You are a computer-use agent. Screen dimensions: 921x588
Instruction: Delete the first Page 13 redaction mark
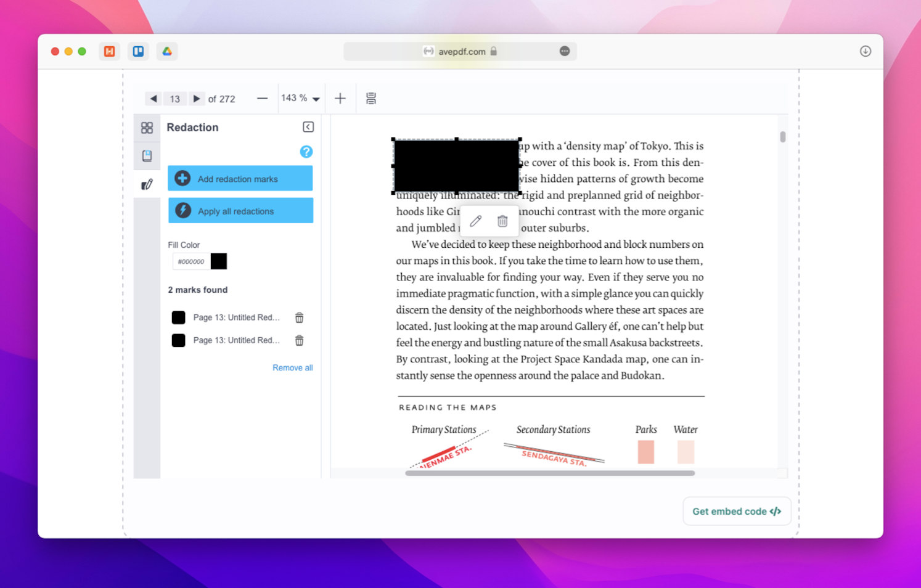tap(299, 317)
